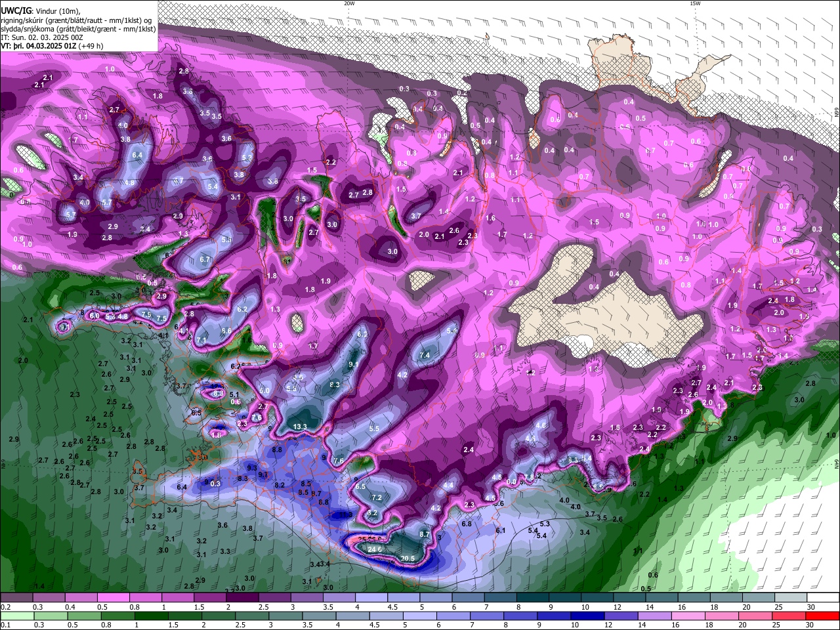Click the '2.5' label in the top legend row
This screenshot has height=630, width=840.
pyautogui.click(x=263, y=607)
